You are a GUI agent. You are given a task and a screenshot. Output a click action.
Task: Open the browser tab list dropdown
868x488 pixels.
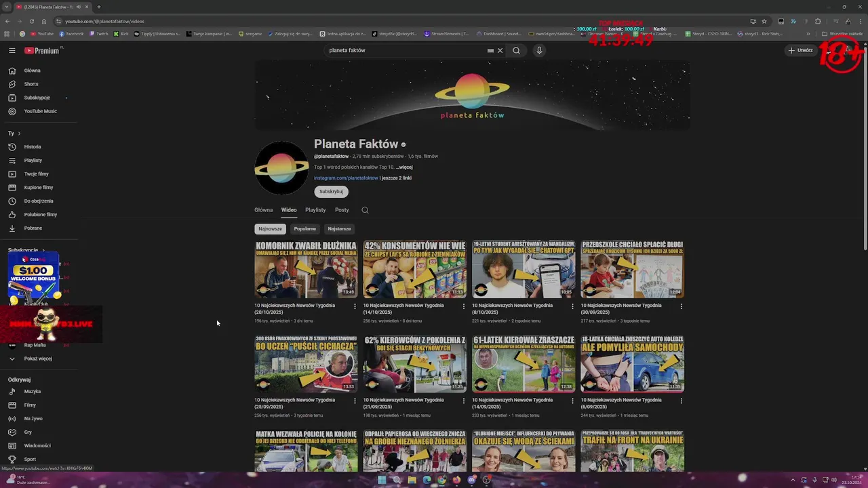coord(7,7)
